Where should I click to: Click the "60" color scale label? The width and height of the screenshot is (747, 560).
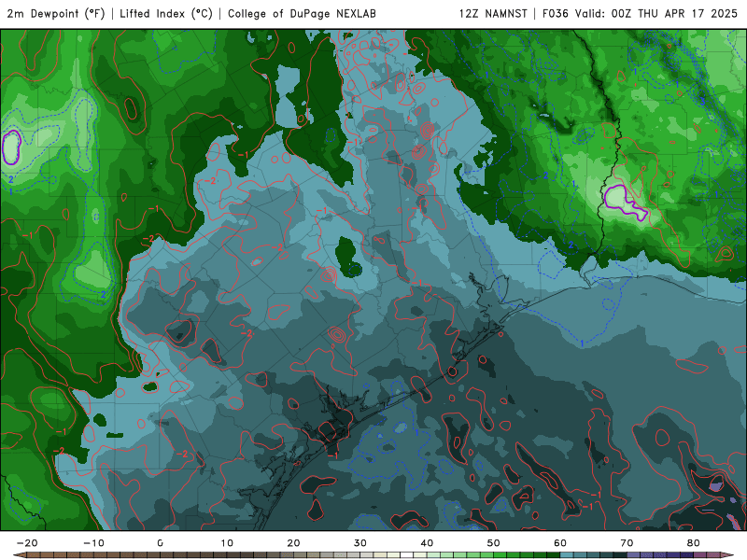560,543
